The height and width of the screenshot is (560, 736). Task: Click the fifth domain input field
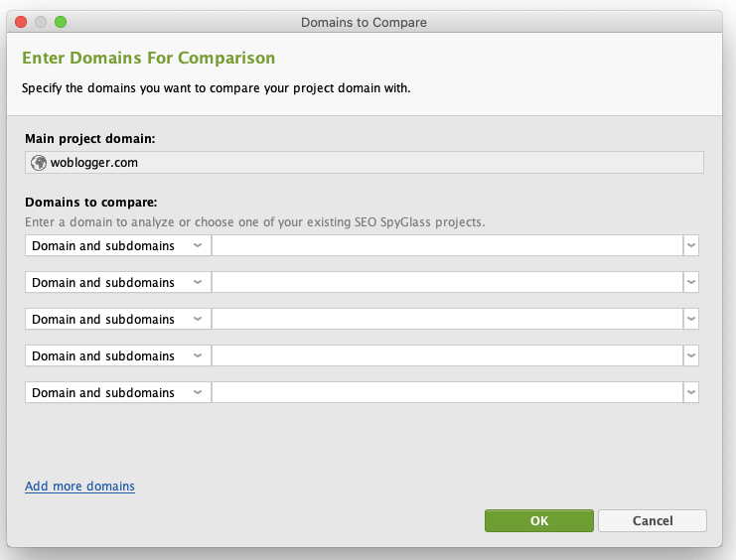(x=447, y=392)
